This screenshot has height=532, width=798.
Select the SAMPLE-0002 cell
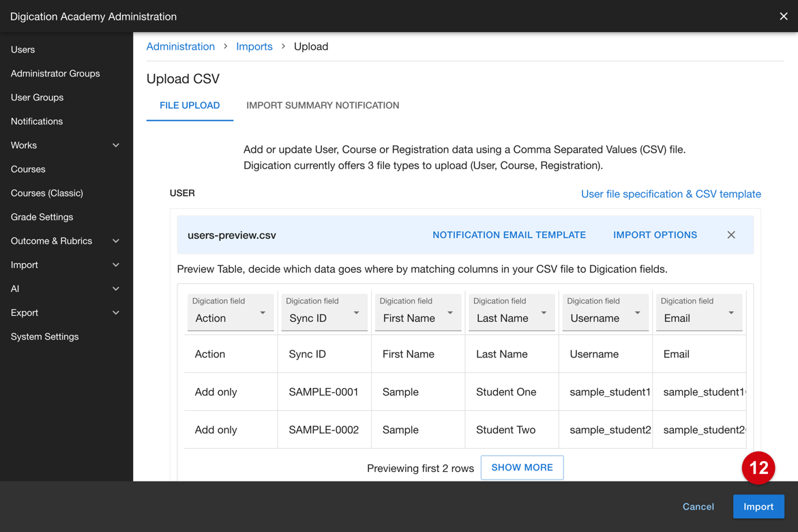pyautogui.click(x=324, y=430)
